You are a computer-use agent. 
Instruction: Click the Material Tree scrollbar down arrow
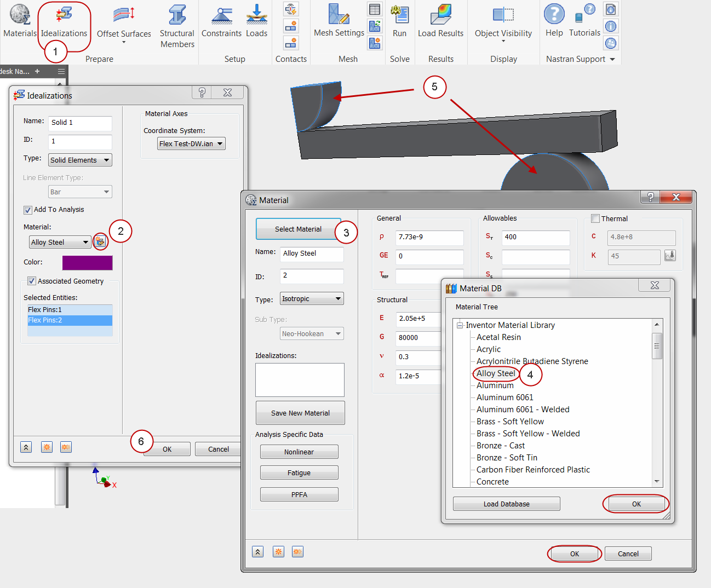pos(657,481)
